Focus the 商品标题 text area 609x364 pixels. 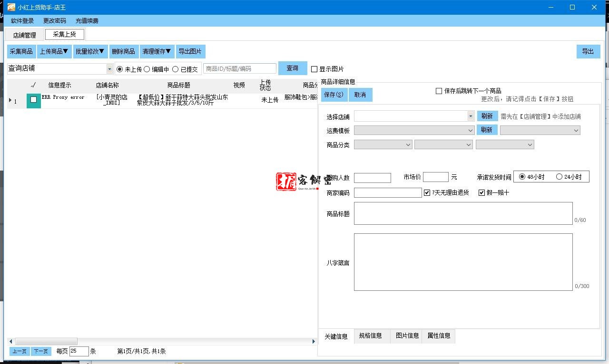pyautogui.click(x=463, y=213)
